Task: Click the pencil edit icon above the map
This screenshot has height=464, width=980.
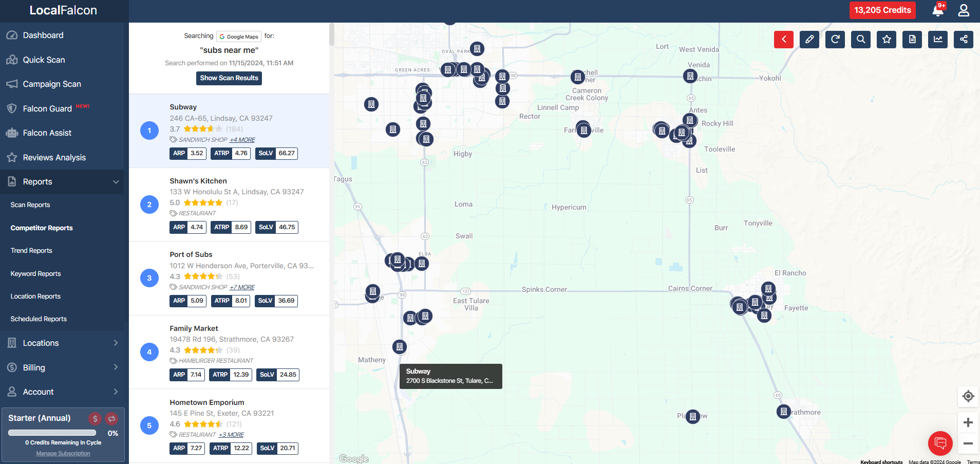Action: pyautogui.click(x=809, y=40)
